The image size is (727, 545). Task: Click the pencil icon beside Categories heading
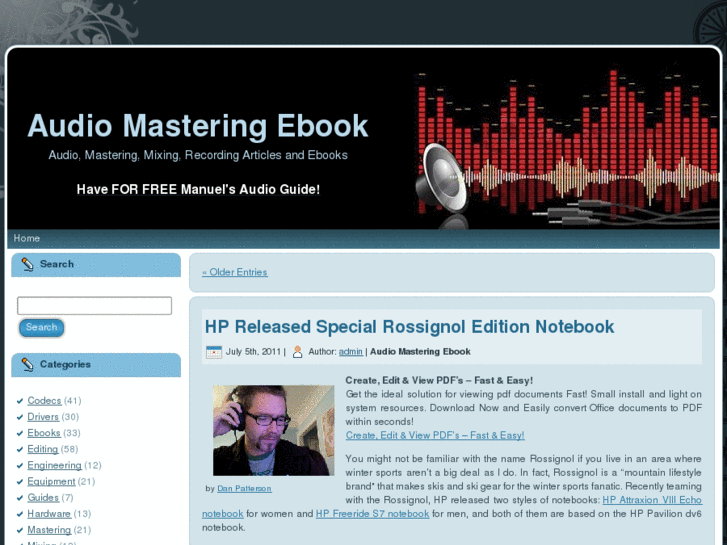click(27, 365)
